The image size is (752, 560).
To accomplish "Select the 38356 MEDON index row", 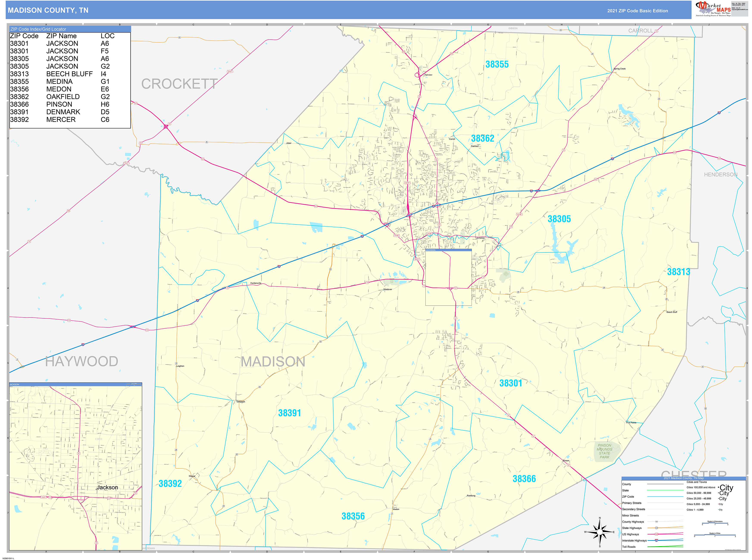I will click(70, 89).
